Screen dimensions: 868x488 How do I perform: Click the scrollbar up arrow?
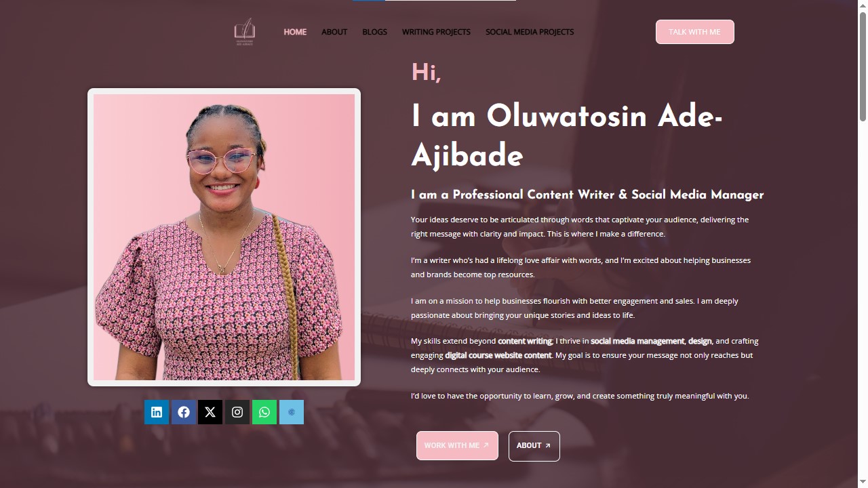863,5
